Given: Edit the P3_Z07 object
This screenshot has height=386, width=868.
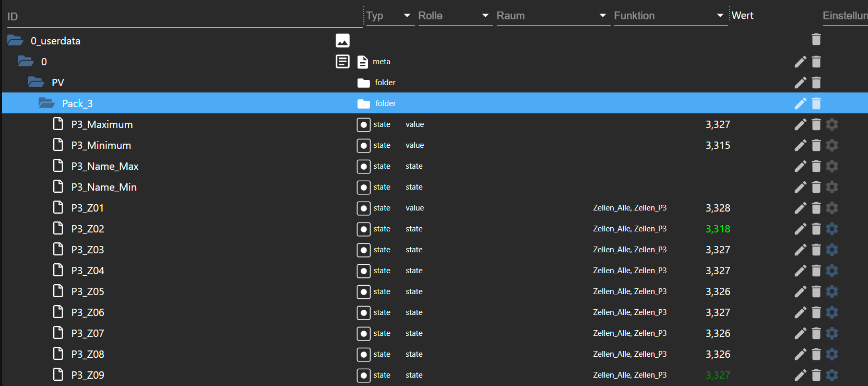Looking at the screenshot, I should [800, 333].
